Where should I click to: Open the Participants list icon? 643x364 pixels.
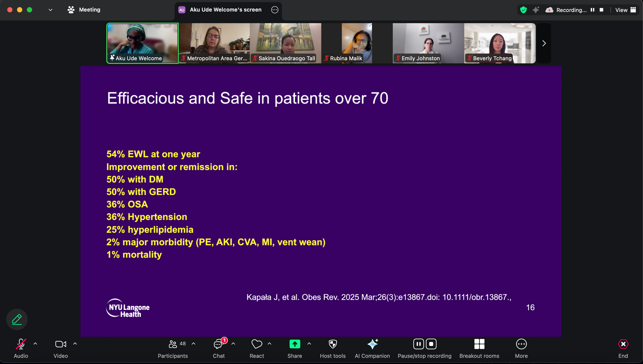tap(173, 344)
